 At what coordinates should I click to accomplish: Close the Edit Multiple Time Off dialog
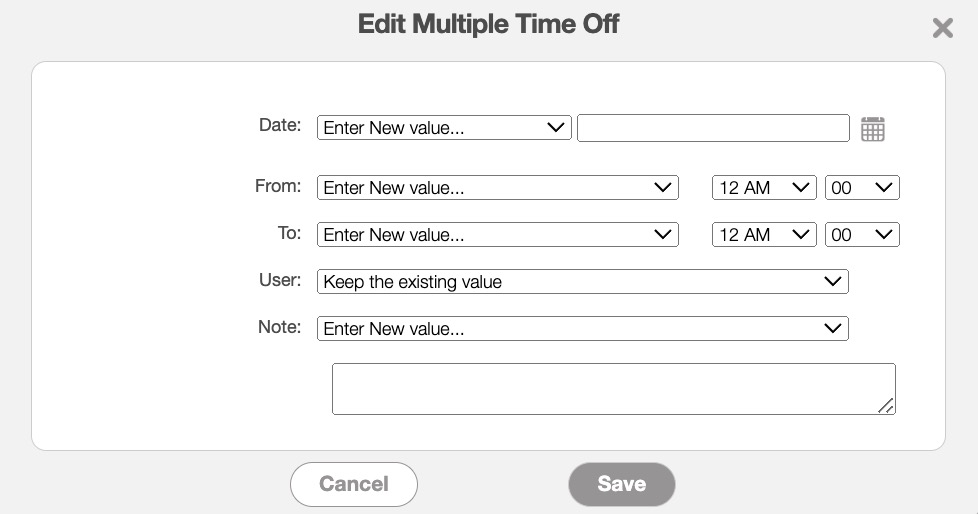[x=942, y=28]
